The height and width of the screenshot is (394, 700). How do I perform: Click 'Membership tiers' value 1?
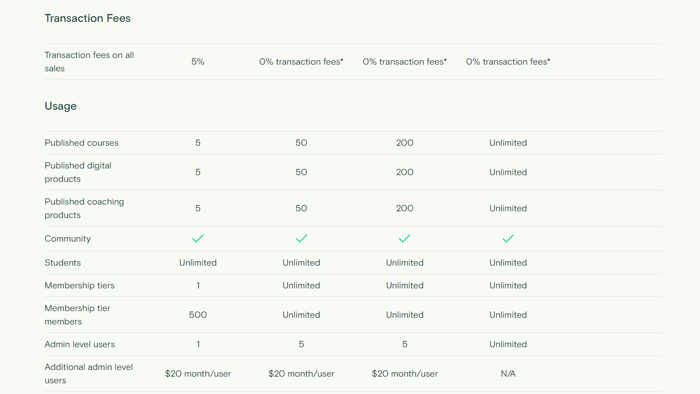pyautogui.click(x=198, y=286)
